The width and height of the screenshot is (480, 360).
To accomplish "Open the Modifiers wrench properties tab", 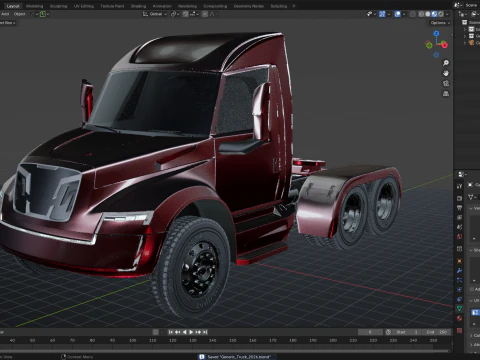I will click(x=459, y=271).
